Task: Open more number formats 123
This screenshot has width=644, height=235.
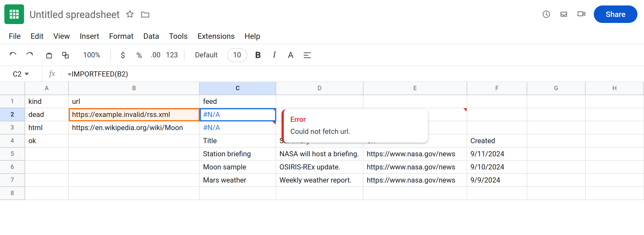Action: (172, 55)
